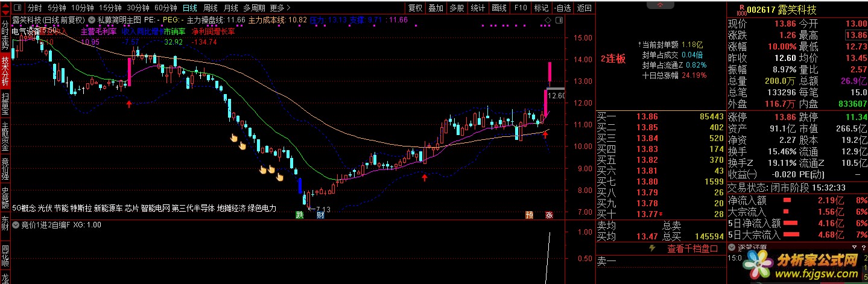The image size is (868, 284).
Task: Click the F10 company info button
Action: click(521, 8)
